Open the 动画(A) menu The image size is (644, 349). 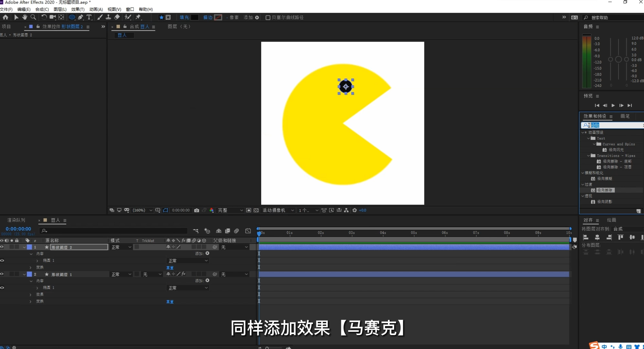tap(96, 9)
